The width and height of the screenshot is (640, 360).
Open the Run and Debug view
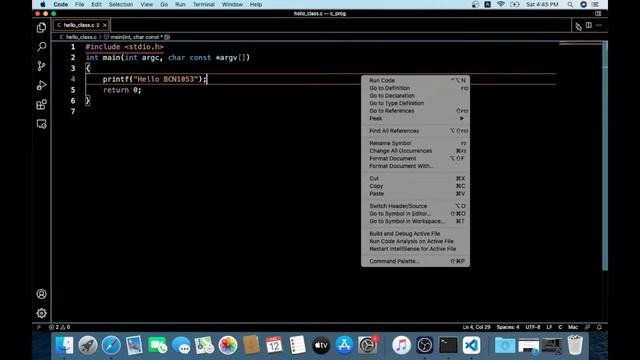tap(41, 85)
